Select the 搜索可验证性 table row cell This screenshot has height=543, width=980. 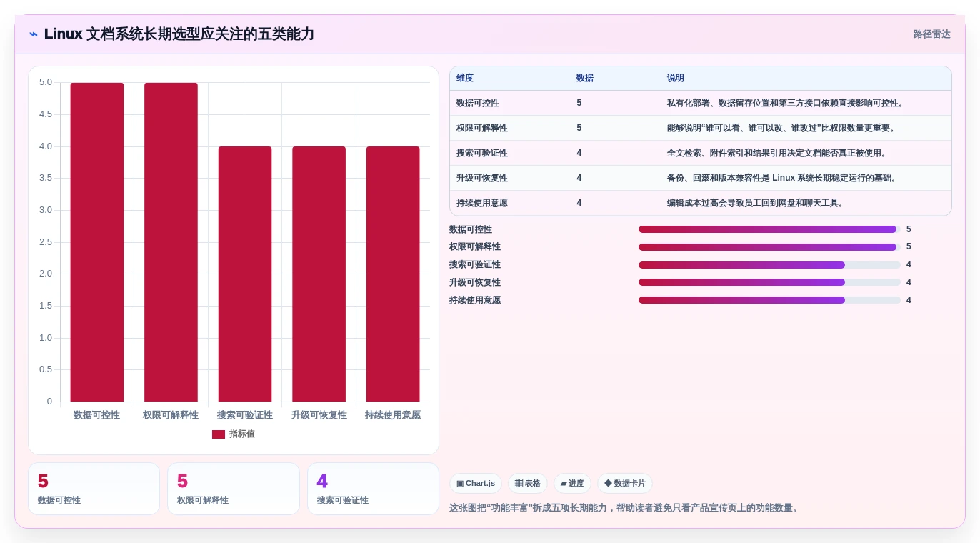482,154
